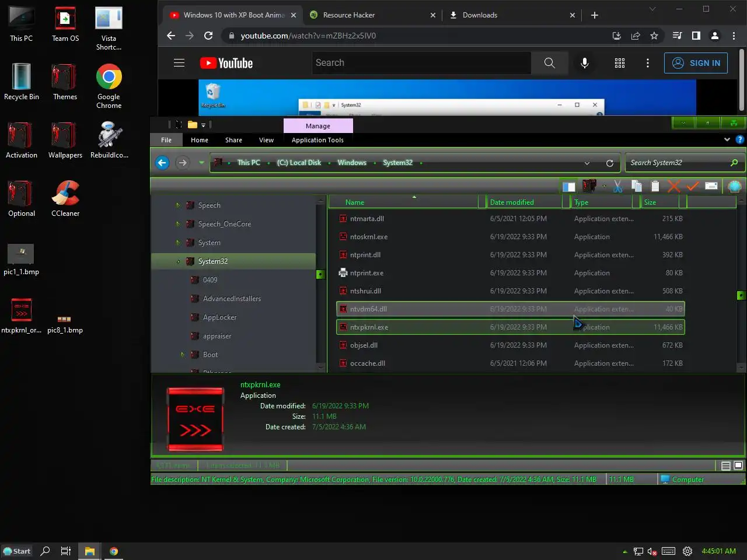This screenshot has width=747, height=560.
Task: Click the orange checkmark icon in Explorer toolbar
Action: (693, 186)
